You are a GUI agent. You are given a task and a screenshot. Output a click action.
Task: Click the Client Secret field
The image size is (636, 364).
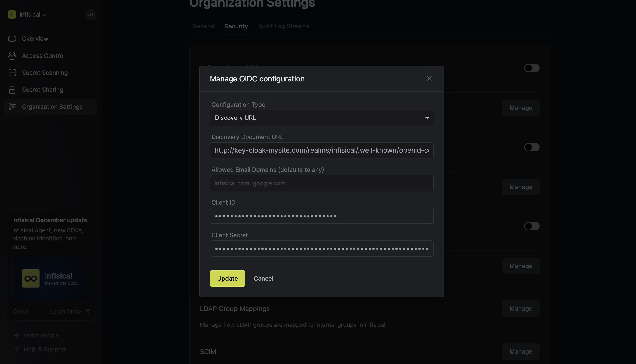click(x=321, y=249)
